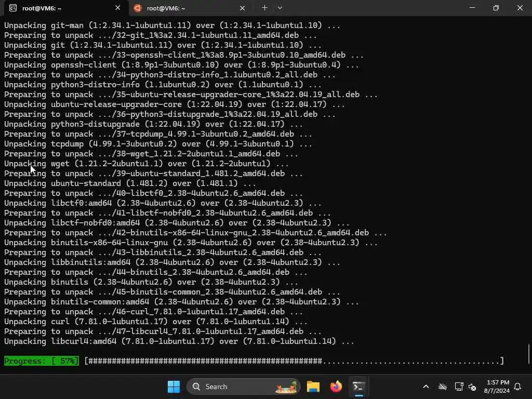Viewport: 532px width, 399px height.
Task: Close the first root@VM6 tab
Action: click(x=118, y=8)
